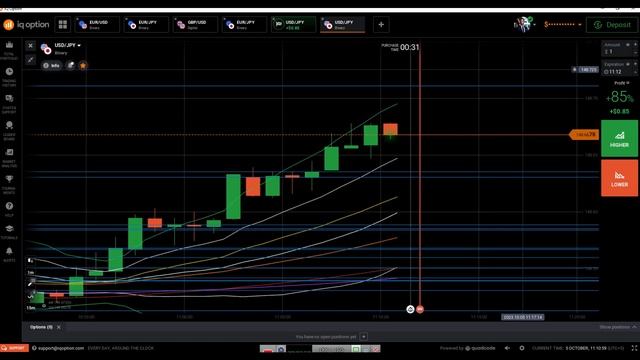The height and width of the screenshot is (360, 640).
Task: Toggle the favorite star for USD/JPY
Action: (83, 65)
